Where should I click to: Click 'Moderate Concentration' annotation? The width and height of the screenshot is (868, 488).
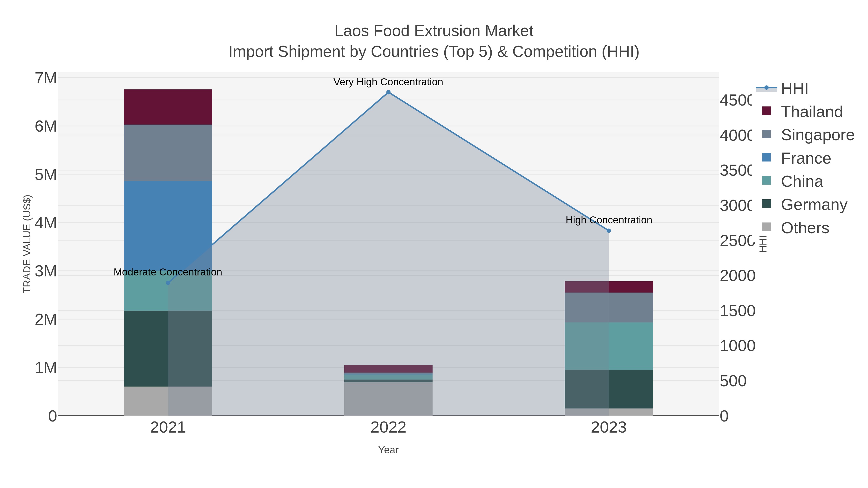[x=168, y=272]
